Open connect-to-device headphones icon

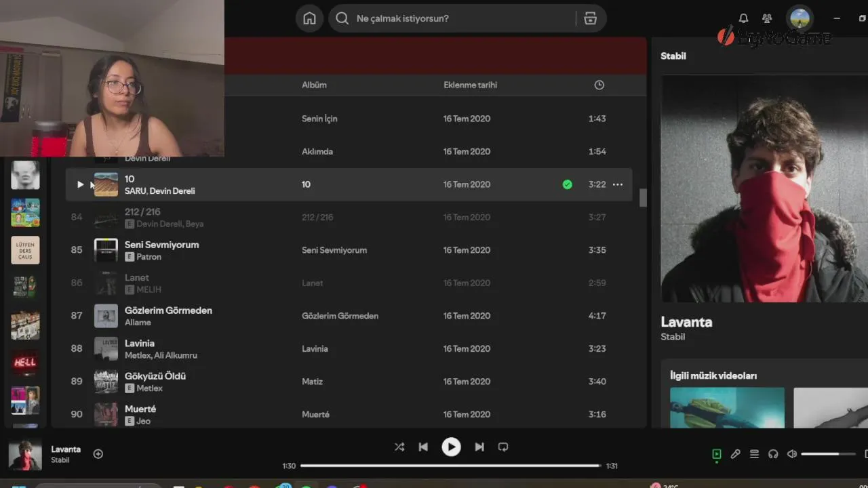[773, 454]
